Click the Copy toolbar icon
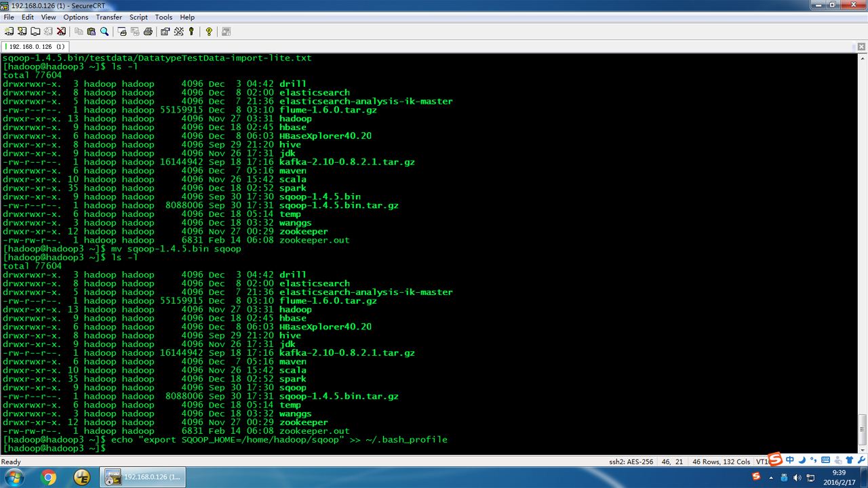The image size is (868, 488). [79, 31]
